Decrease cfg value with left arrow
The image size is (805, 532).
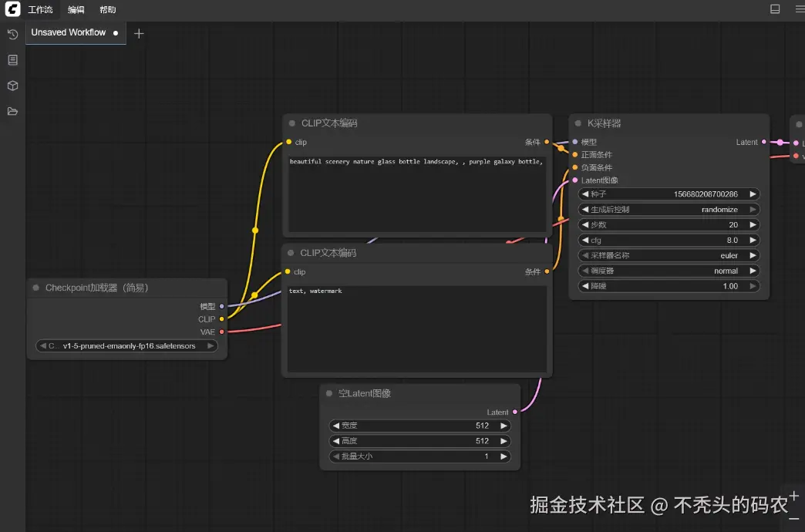[x=585, y=241]
